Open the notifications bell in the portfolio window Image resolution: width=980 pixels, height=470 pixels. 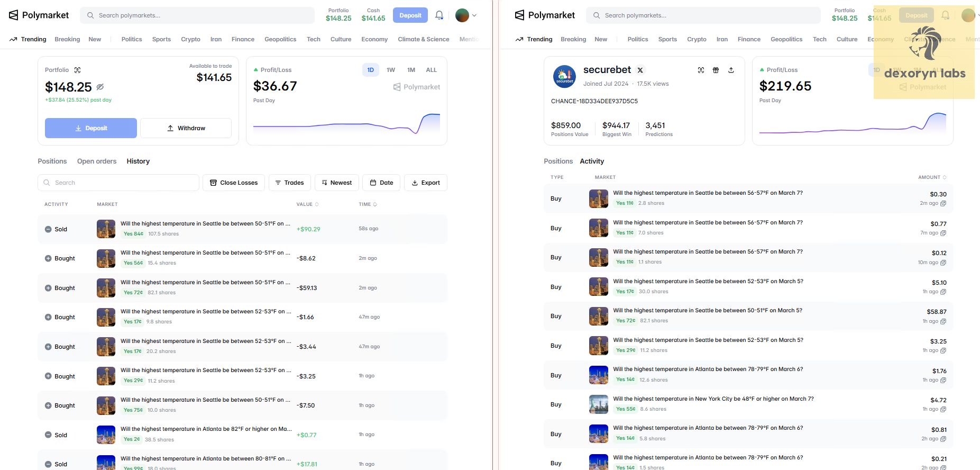click(439, 15)
